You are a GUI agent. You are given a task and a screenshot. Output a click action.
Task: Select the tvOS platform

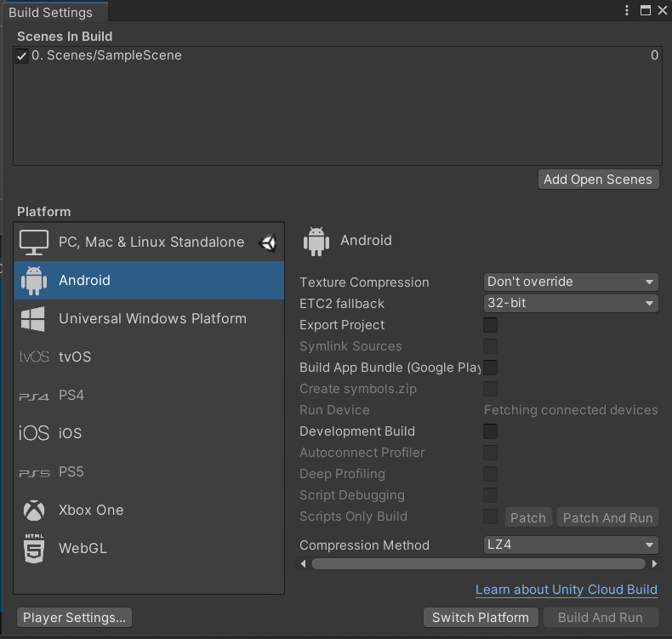tap(149, 357)
